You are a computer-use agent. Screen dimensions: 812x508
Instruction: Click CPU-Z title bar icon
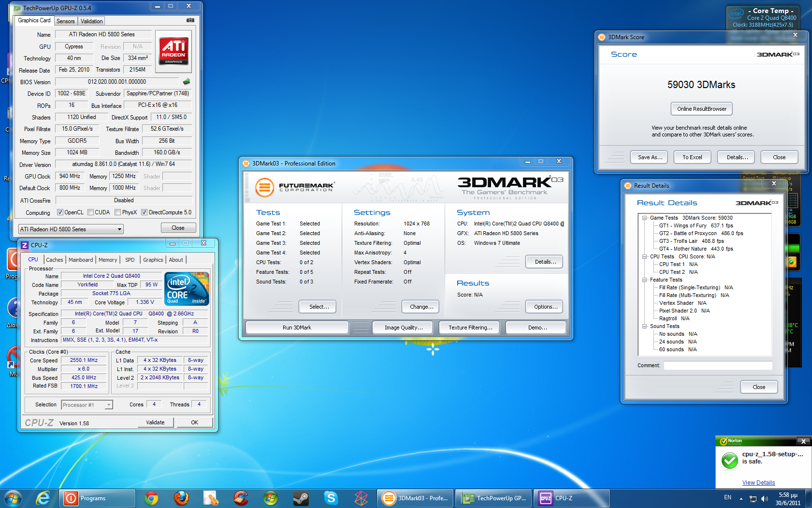[25, 245]
